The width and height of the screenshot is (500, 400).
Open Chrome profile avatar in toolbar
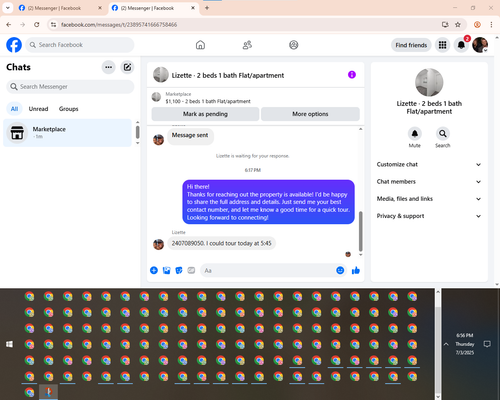477,25
